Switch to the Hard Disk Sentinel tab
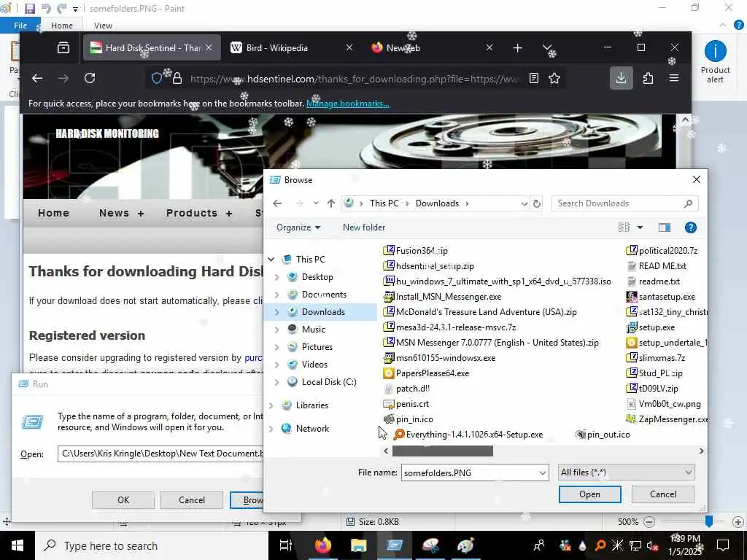The width and height of the screenshot is (747, 560). tap(152, 47)
